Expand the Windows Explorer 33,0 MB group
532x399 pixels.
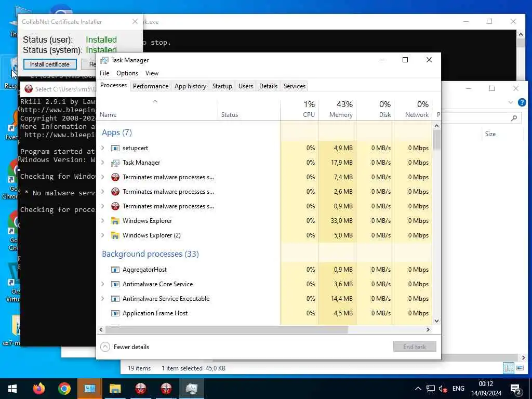tap(103, 220)
